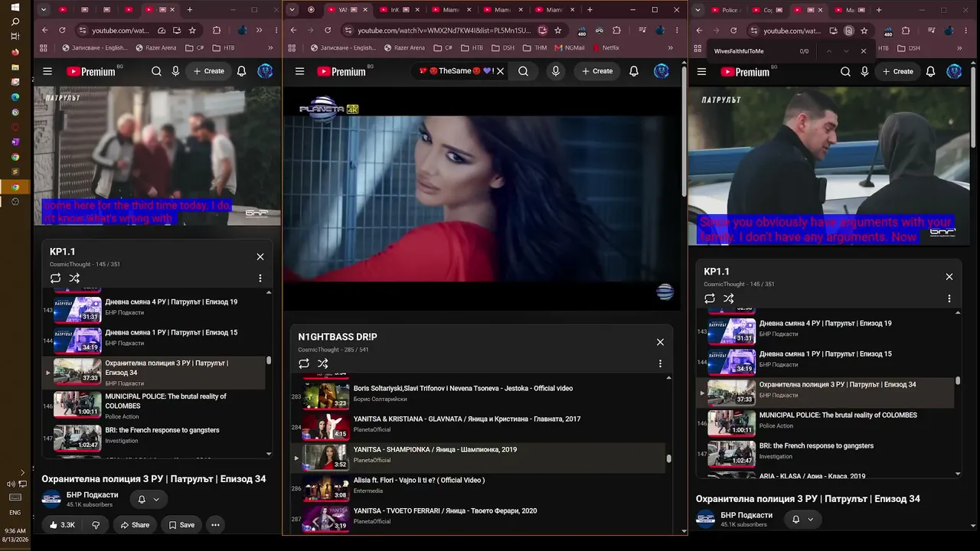Open new tab in left browser window

pyautogui.click(x=189, y=10)
